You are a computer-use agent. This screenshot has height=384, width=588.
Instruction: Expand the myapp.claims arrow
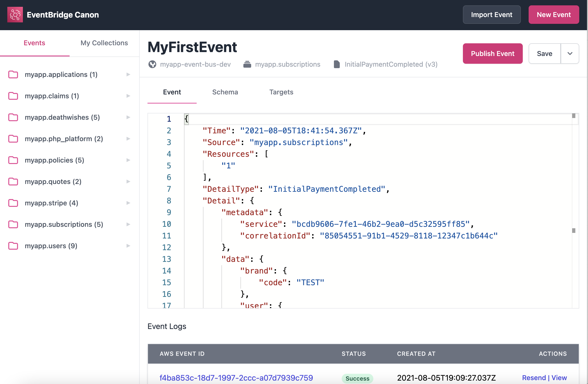click(x=128, y=96)
